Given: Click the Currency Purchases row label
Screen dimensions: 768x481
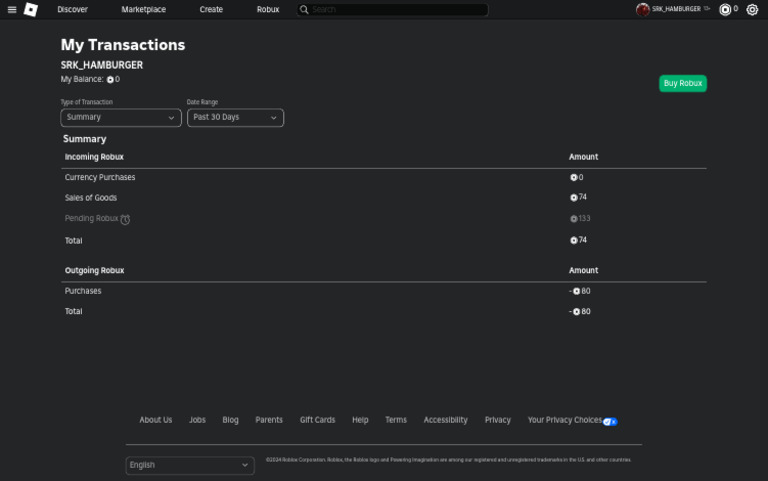Looking at the screenshot, I should point(100,177).
